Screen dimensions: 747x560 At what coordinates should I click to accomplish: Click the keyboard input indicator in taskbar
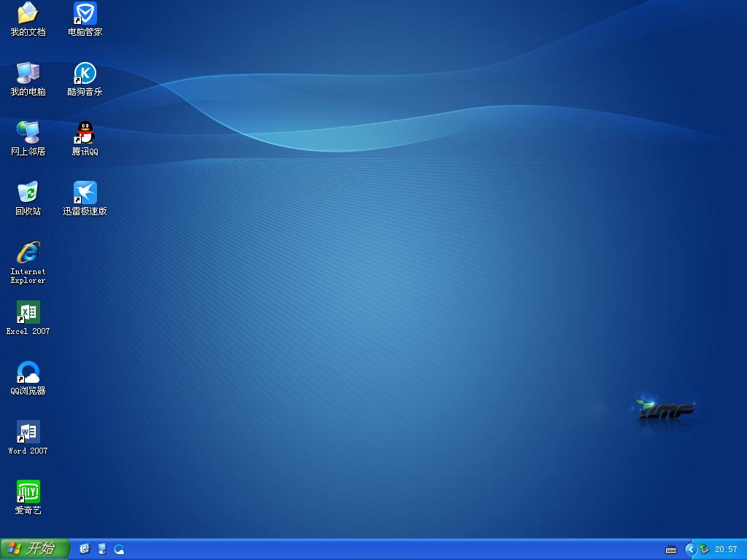tap(670, 549)
